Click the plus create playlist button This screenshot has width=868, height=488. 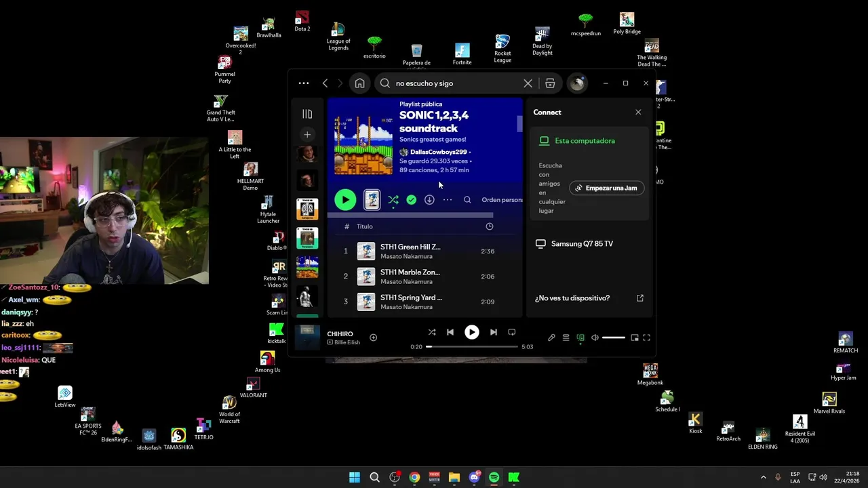pyautogui.click(x=307, y=135)
